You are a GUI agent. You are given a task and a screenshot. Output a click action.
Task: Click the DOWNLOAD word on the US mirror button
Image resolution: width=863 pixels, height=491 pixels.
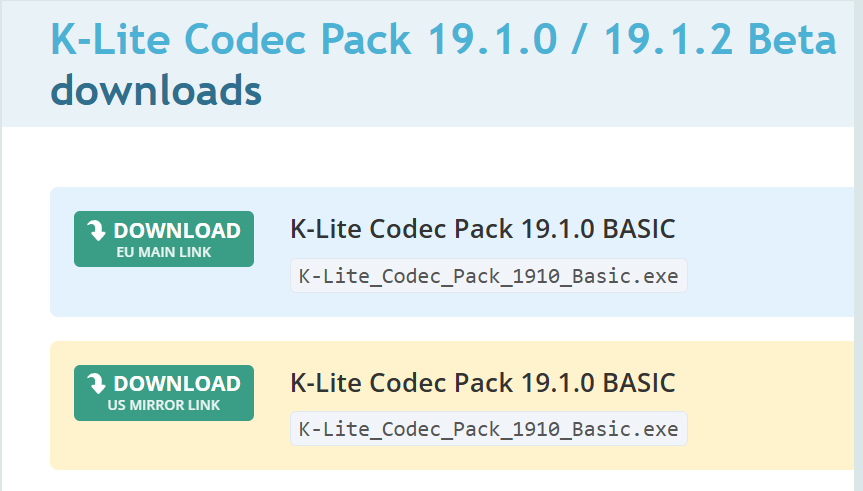pyautogui.click(x=177, y=384)
